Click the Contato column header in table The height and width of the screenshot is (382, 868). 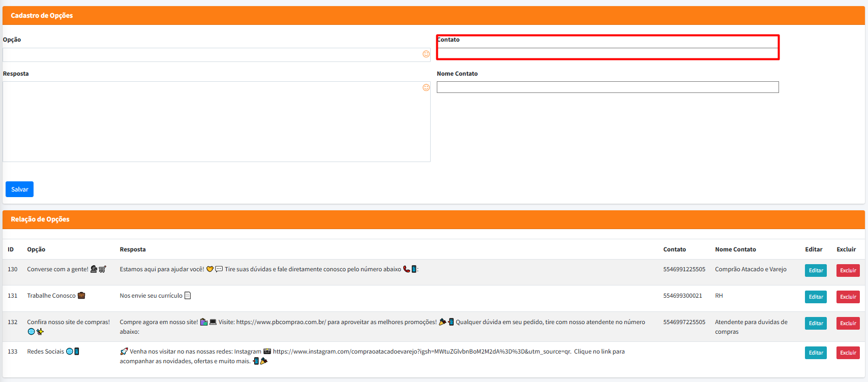point(674,249)
